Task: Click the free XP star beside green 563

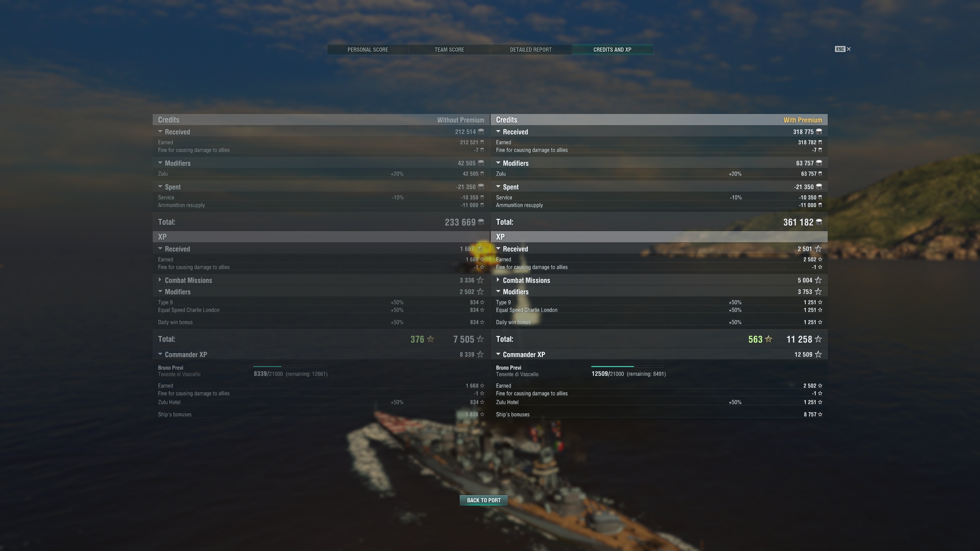Action: coord(768,339)
